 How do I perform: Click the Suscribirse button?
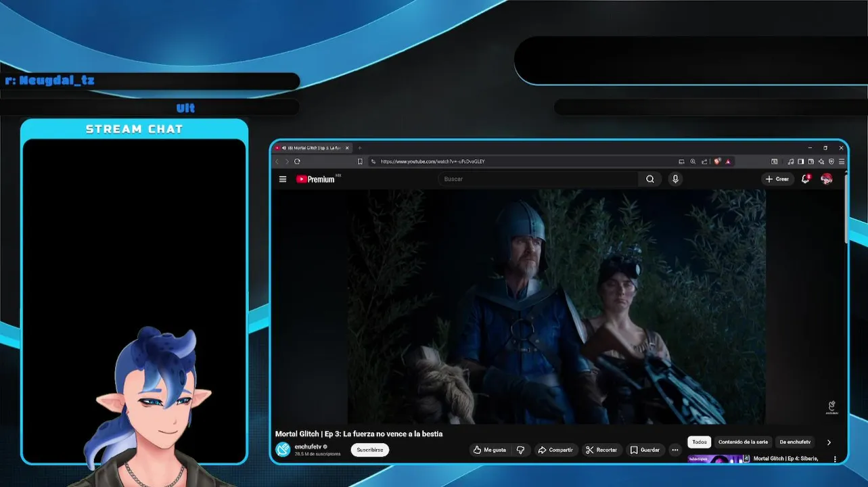point(370,450)
